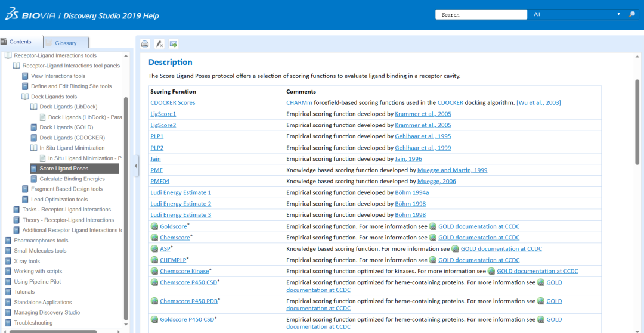Collapse the Dock Ligands tools node
Screen dimensions: 644x333
tap(25, 97)
